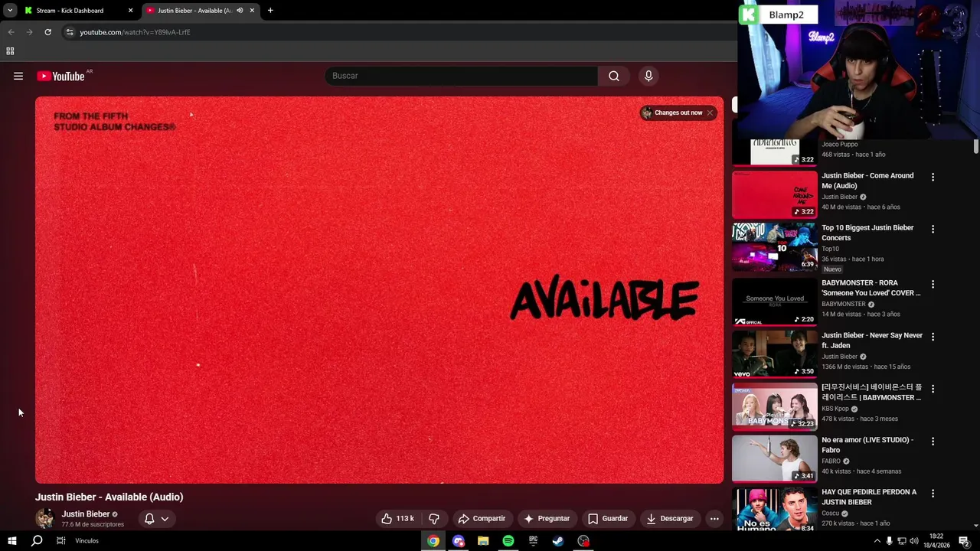980x551 pixels.
Task: Open options for 'HAY QUE PEDIRLE PERDON'
Action: pos(933,494)
